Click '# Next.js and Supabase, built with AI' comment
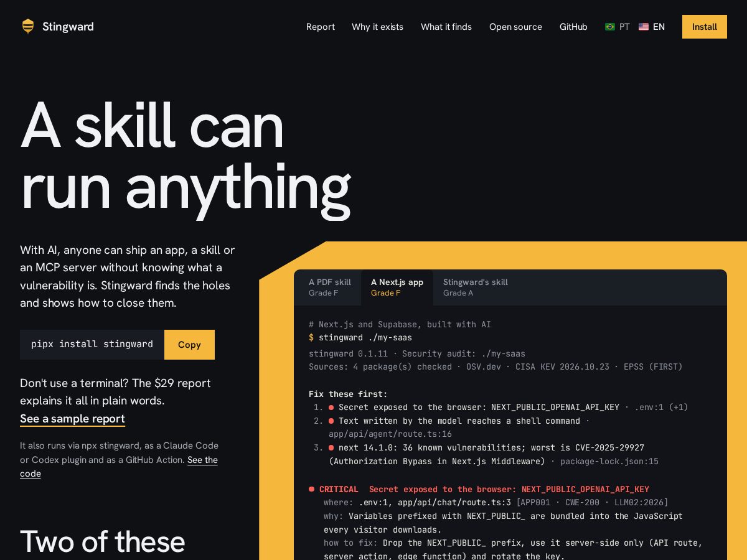This screenshot has height=560, width=747. (400, 325)
